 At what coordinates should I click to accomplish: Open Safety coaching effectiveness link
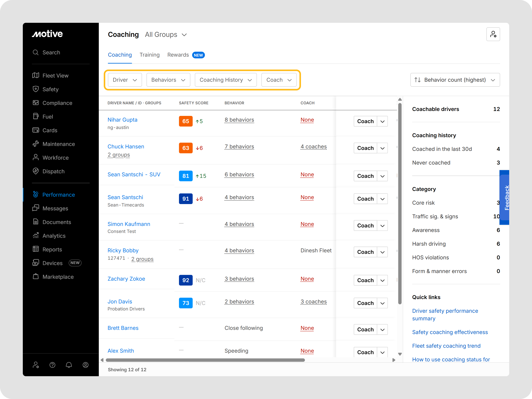point(450,332)
